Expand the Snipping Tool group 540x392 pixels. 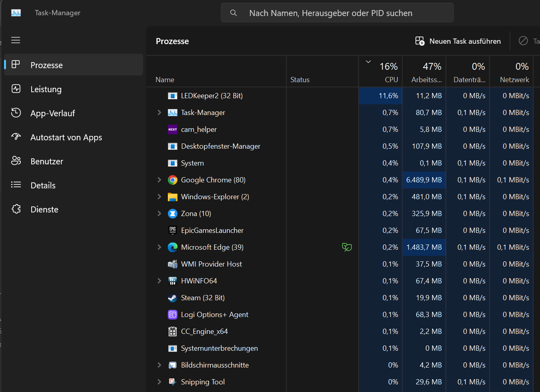[159, 382]
